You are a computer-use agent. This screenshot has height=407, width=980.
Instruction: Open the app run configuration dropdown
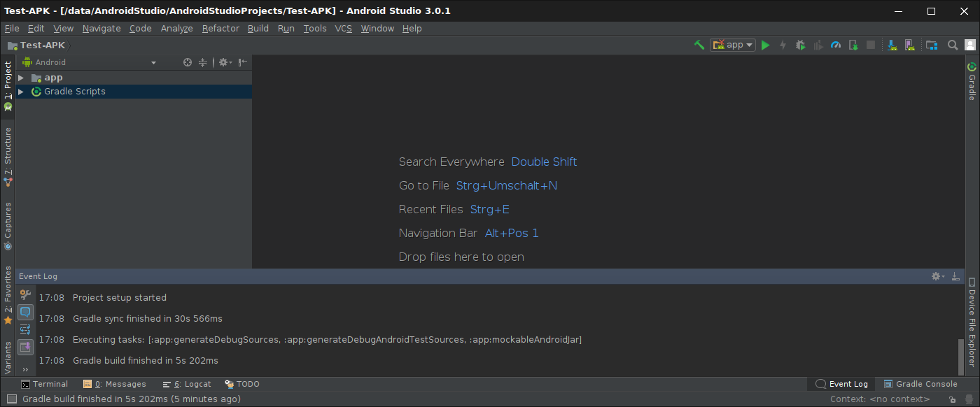pyautogui.click(x=733, y=45)
